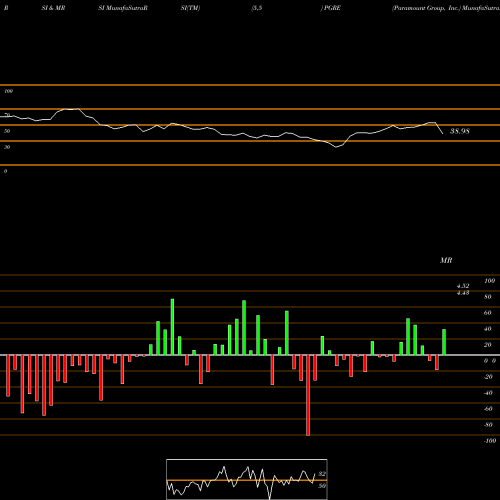Click the '0 0' label on MR zero line
The width and height of the screenshot is (500, 500).
tap(490, 361)
